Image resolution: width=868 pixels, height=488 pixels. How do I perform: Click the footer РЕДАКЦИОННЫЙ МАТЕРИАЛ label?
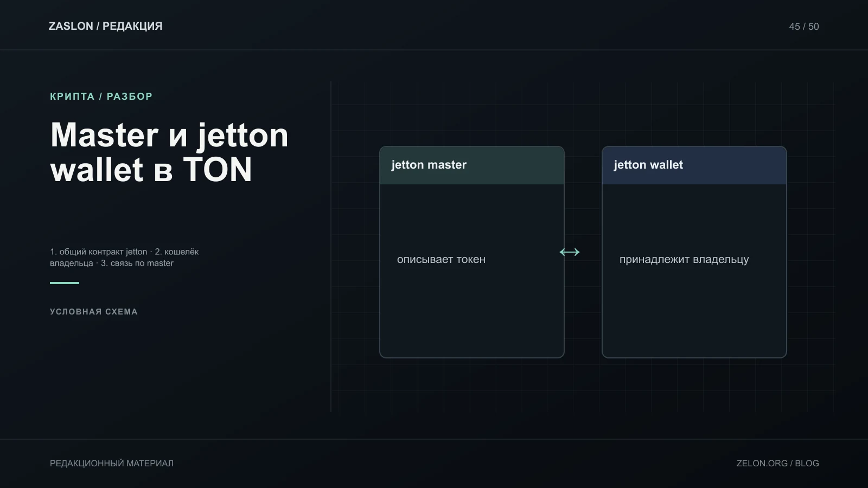pos(112,464)
